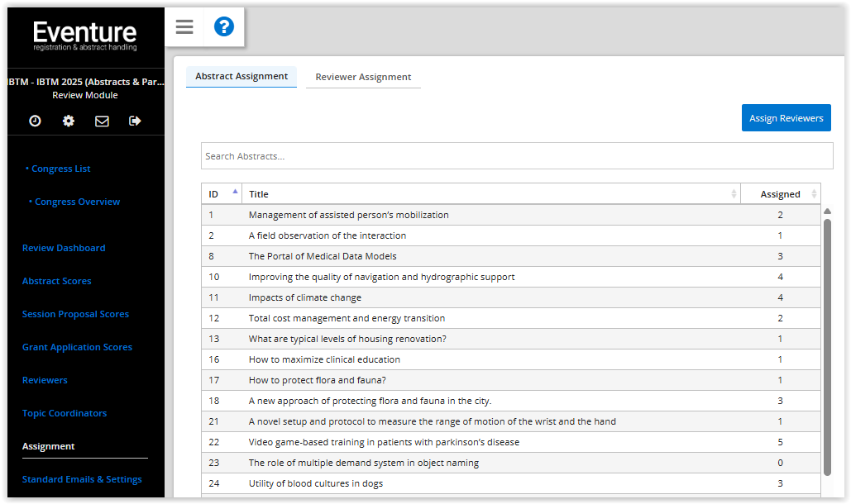Image resolution: width=851 pixels, height=504 pixels.
Task: Open Abstract Scores page
Action: click(x=56, y=281)
